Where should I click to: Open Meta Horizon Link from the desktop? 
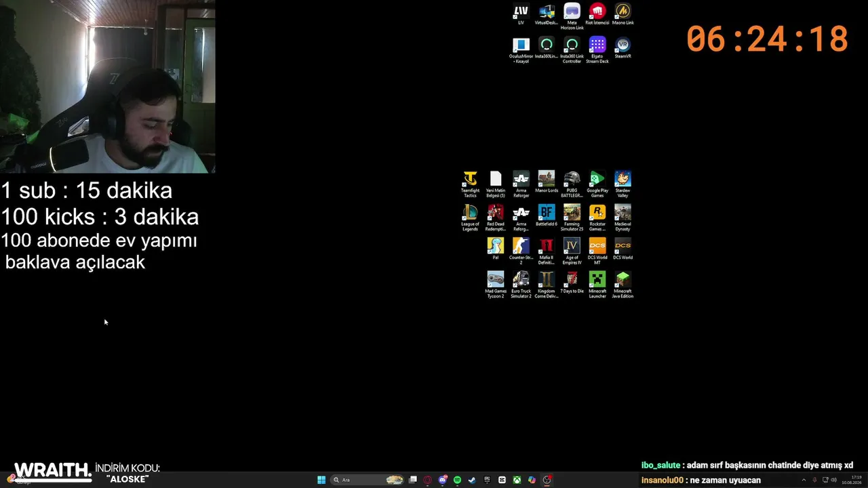pyautogui.click(x=572, y=17)
